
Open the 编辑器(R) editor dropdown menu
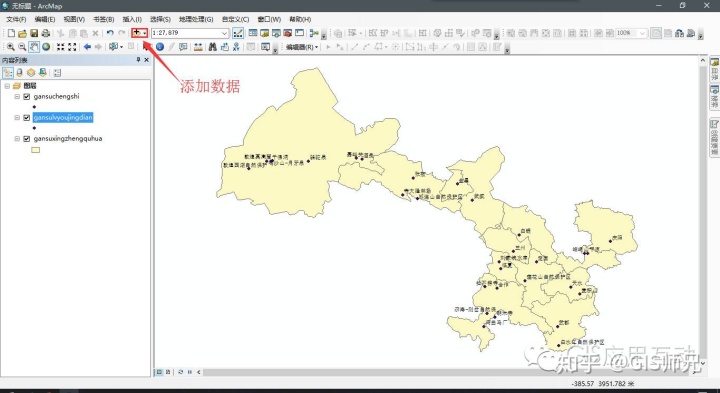pos(302,47)
